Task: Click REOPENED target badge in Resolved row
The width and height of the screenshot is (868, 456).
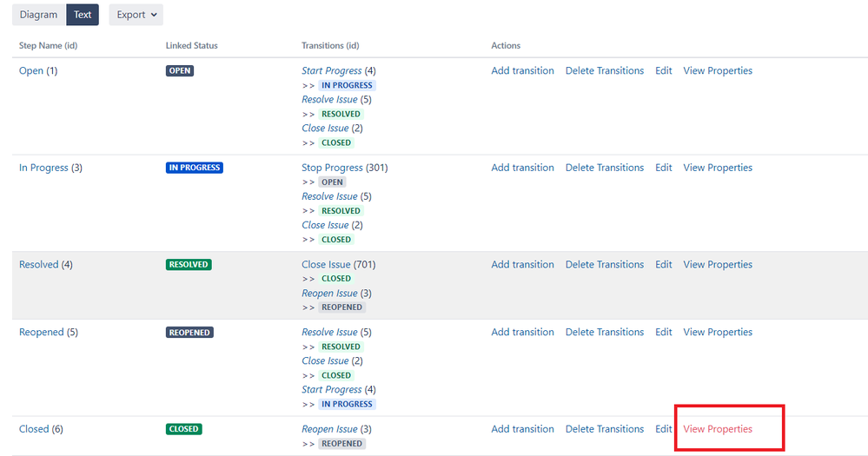Action: [342, 307]
